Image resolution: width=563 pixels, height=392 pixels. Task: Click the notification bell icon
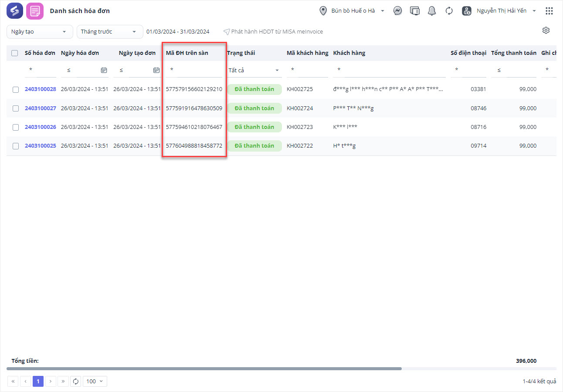432,11
